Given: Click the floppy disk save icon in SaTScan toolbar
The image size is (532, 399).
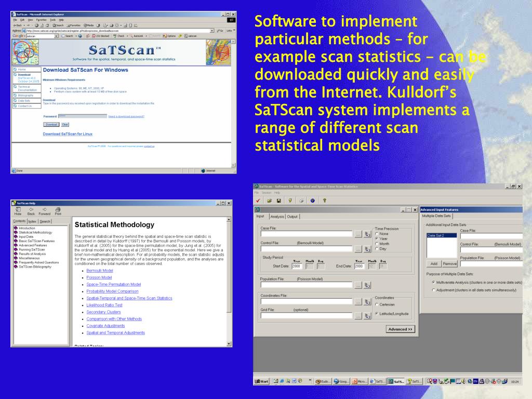Looking at the screenshot, I should pyautogui.click(x=279, y=201).
